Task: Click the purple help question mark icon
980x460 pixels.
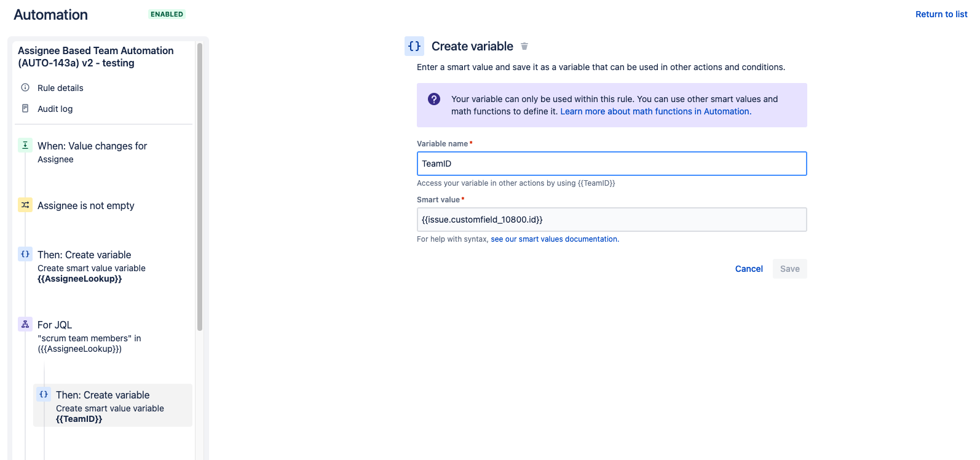Action: tap(434, 99)
